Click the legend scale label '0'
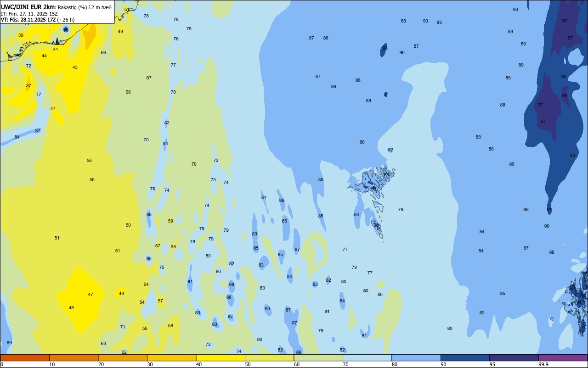The height and width of the screenshot is (368, 588). tap(2, 364)
